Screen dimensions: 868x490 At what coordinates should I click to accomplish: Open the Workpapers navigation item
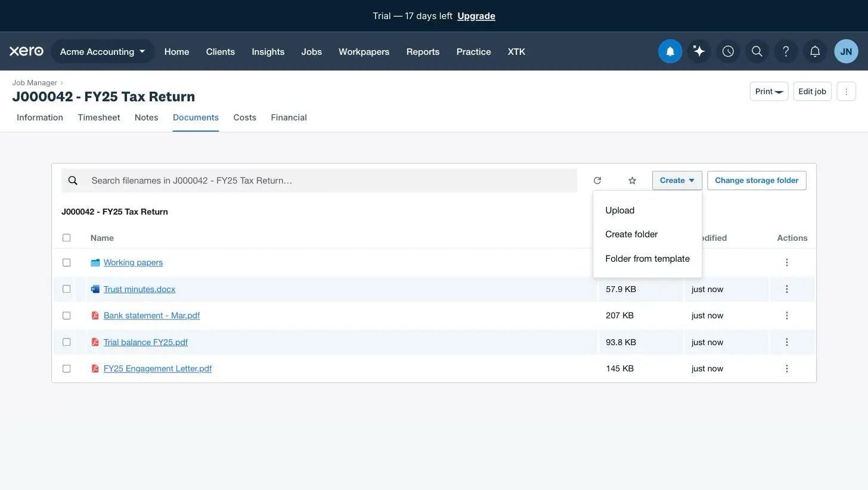tap(364, 52)
